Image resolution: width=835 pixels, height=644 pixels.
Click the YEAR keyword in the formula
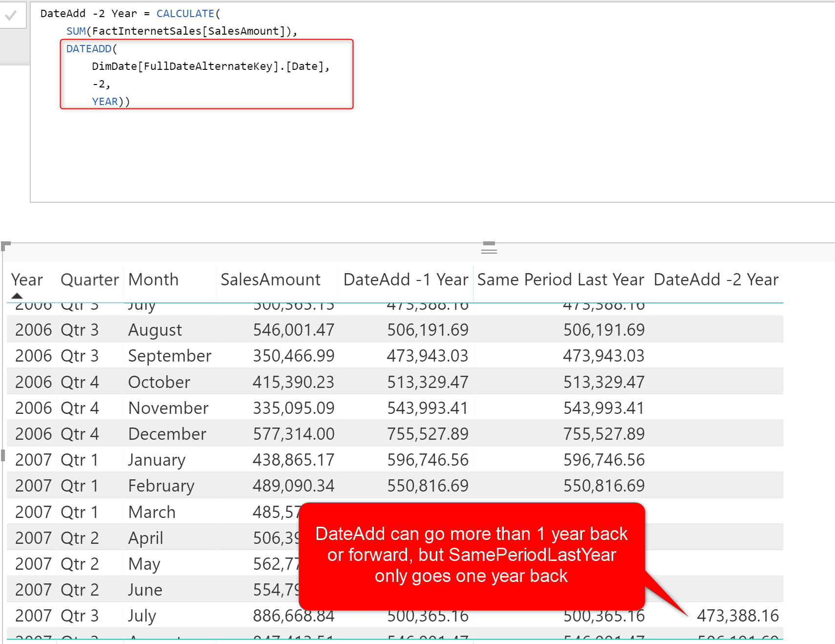click(105, 102)
